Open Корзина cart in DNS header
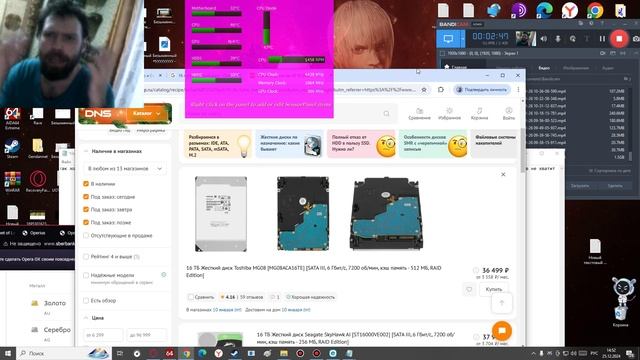The image size is (640, 360). tap(479, 114)
